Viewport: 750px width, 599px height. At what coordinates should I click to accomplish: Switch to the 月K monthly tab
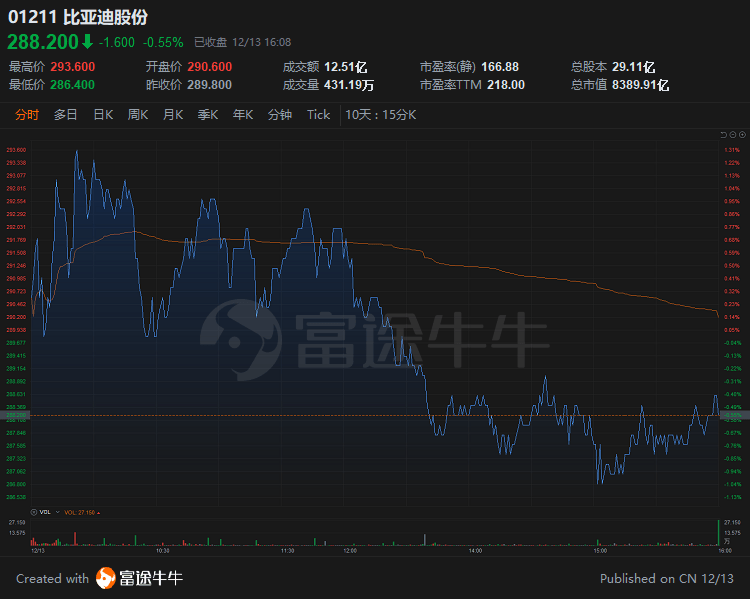coord(173,115)
